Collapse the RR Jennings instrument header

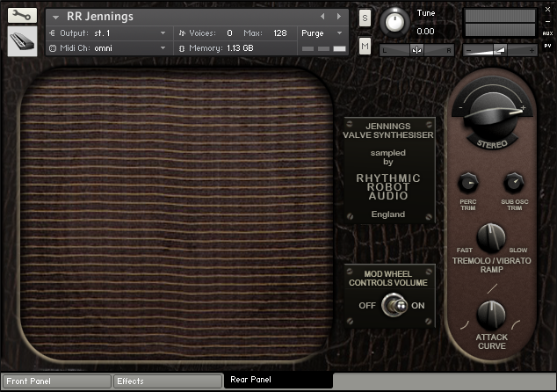point(55,17)
